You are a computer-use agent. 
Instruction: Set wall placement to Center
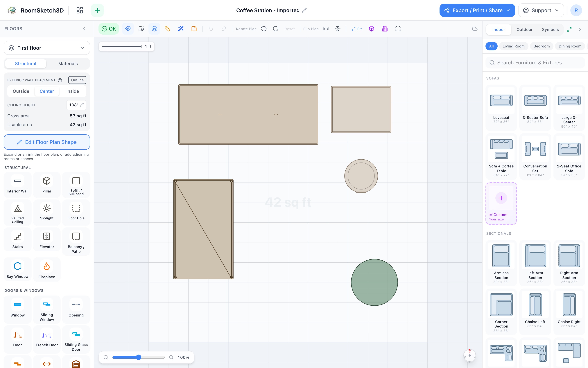(47, 91)
